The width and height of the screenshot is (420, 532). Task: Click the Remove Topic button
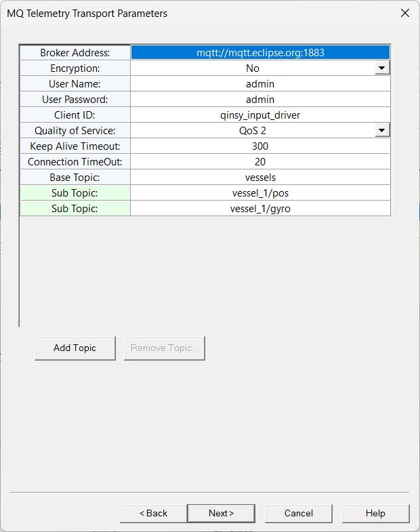point(165,348)
